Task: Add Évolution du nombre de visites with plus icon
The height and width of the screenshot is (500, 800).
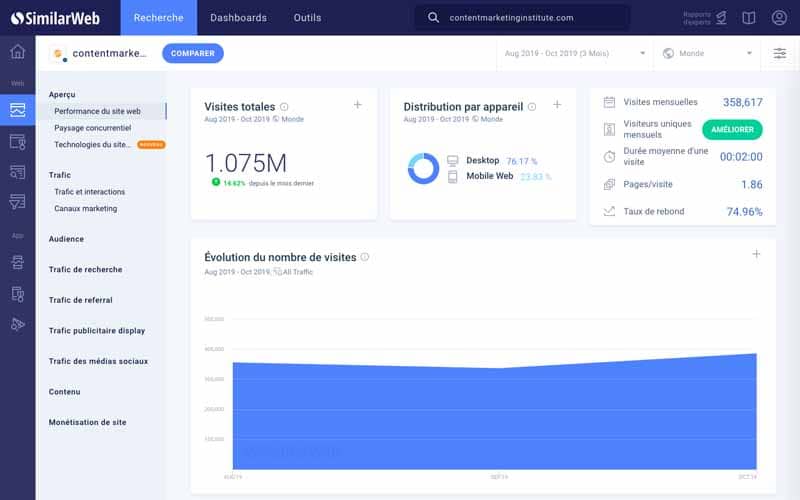Action: click(756, 254)
